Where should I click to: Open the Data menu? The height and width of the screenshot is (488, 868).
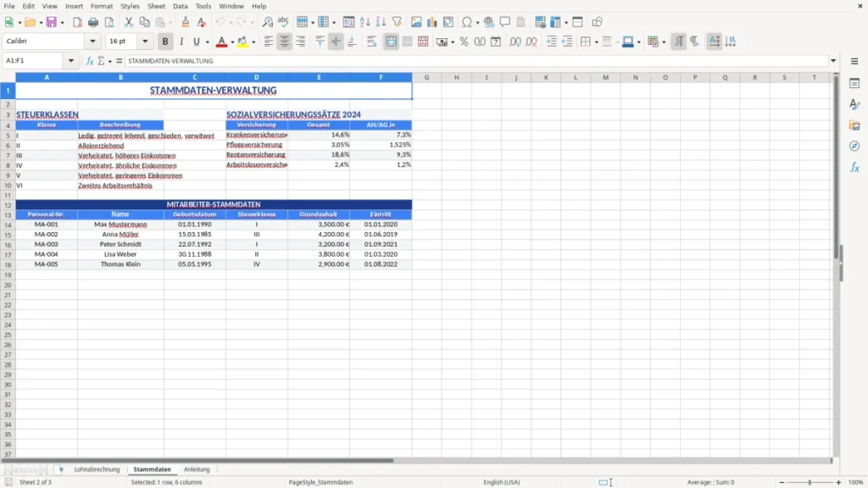(x=180, y=6)
